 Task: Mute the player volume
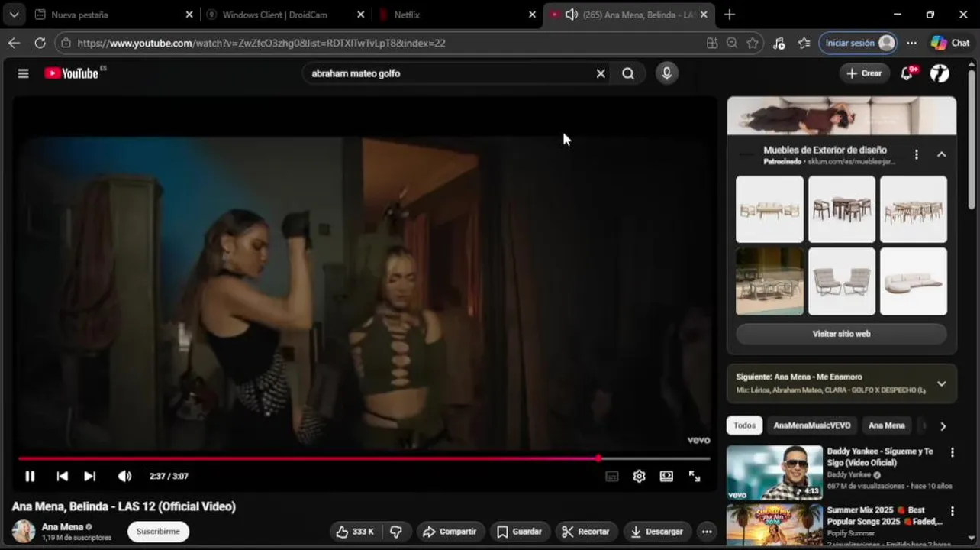click(x=124, y=476)
